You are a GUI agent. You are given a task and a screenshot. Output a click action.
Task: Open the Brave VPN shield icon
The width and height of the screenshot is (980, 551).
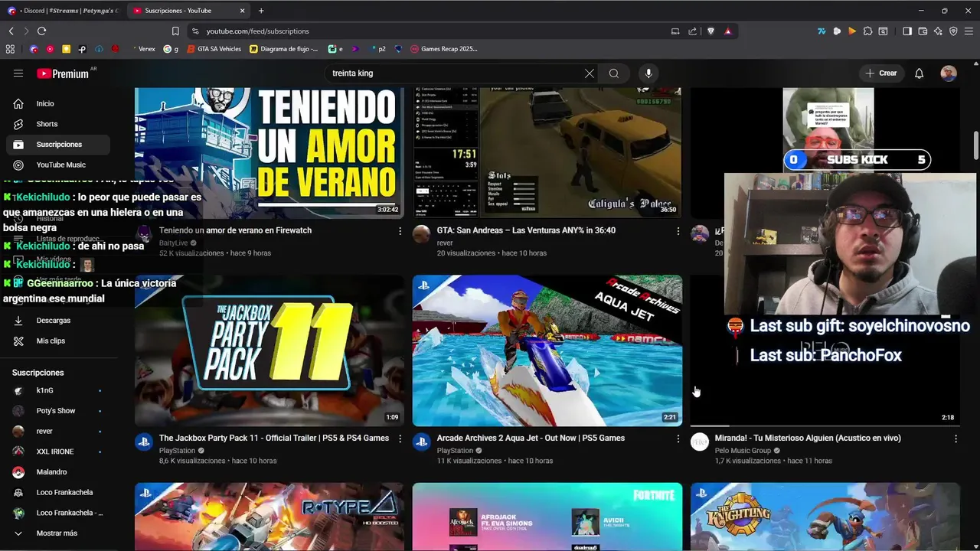click(953, 31)
